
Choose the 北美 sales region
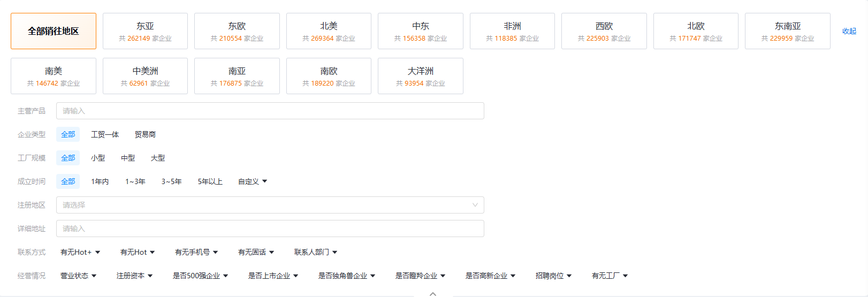click(x=329, y=31)
